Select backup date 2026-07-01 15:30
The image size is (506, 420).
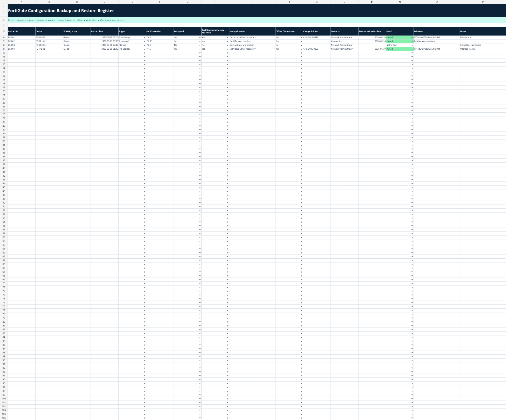coord(105,45)
